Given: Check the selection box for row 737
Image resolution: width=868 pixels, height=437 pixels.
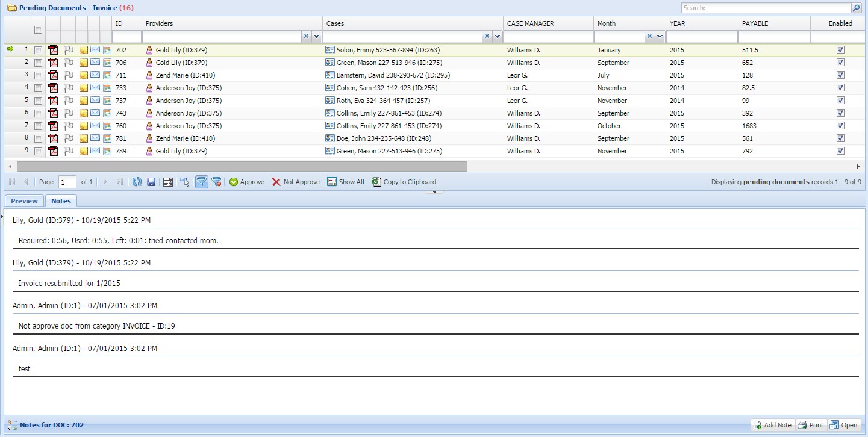Looking at the screenshot, I should (38, 101).
